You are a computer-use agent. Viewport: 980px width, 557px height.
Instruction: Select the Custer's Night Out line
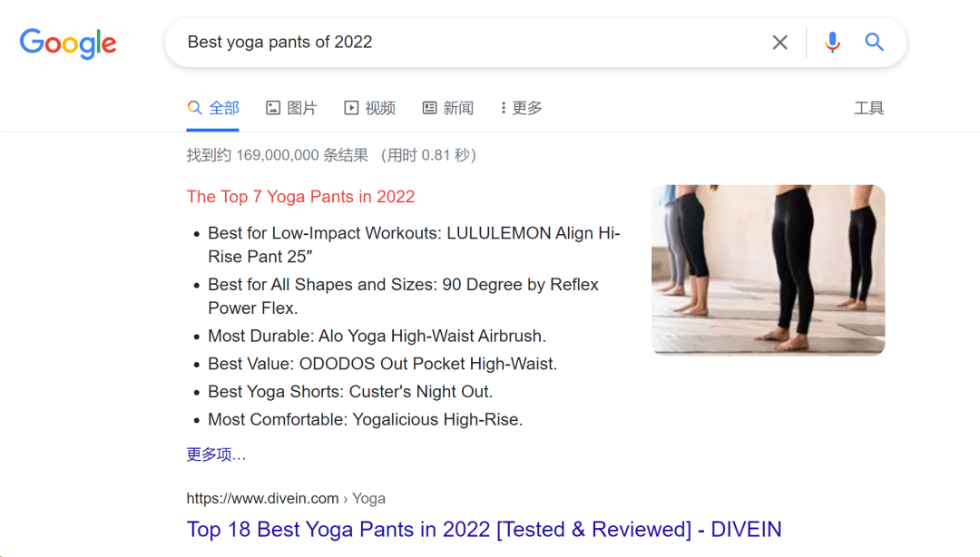350,391
